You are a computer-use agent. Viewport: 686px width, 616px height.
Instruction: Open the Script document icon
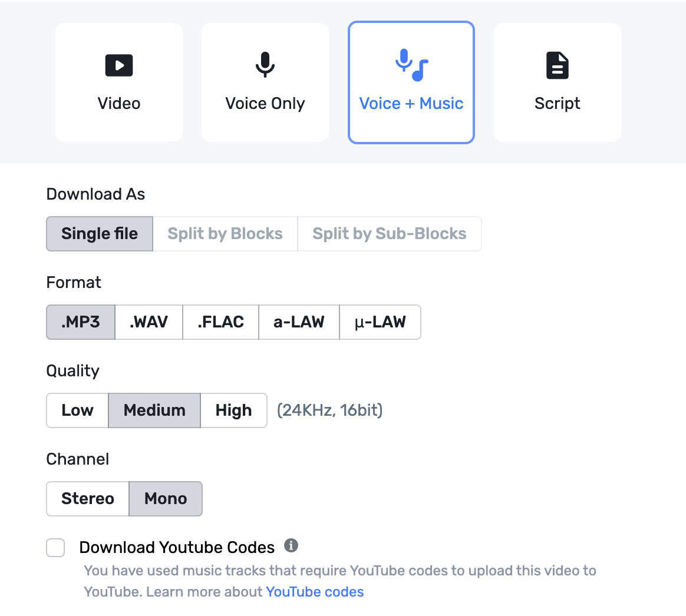(557, 65)
